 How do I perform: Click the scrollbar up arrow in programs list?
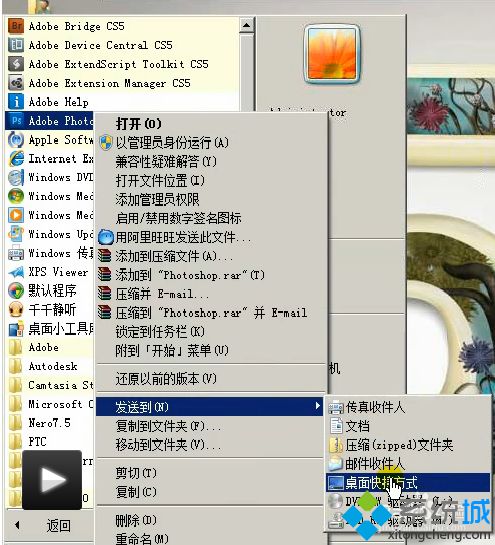[x=246, y=25]
